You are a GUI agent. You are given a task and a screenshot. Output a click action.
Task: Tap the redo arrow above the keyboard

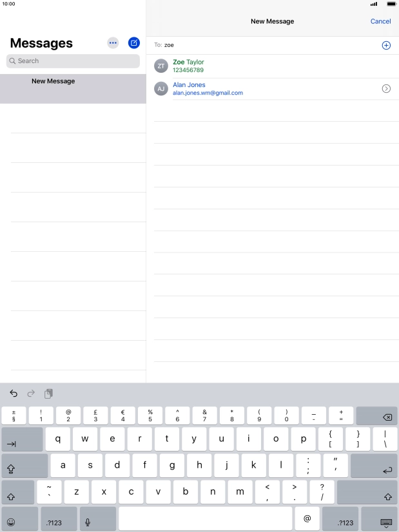tap(31, 394)
